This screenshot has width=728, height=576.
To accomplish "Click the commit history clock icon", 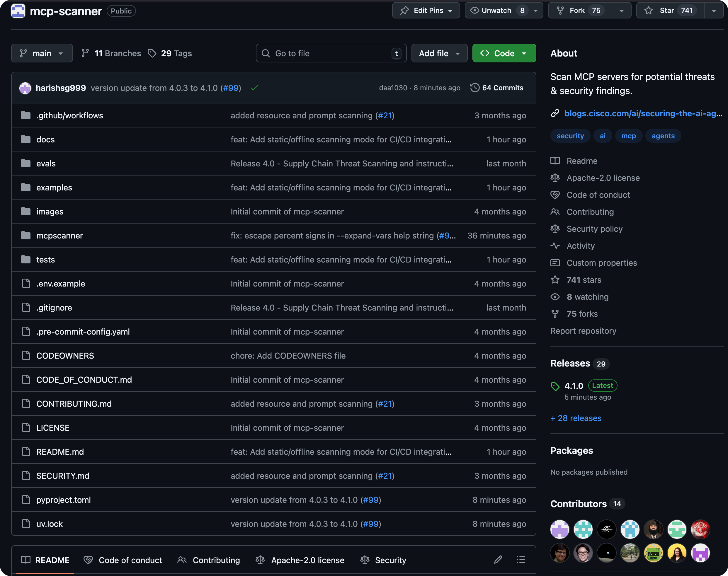I will point(475,88).
